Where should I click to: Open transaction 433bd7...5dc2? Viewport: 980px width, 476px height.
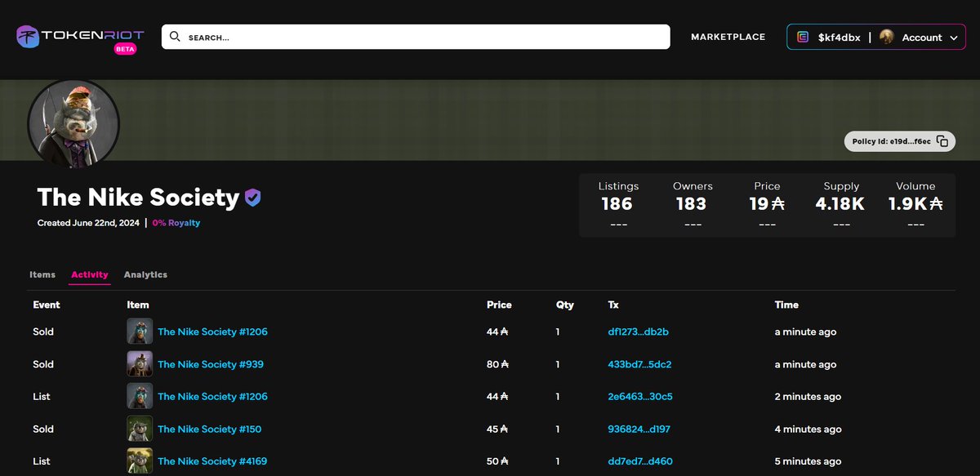639,364
